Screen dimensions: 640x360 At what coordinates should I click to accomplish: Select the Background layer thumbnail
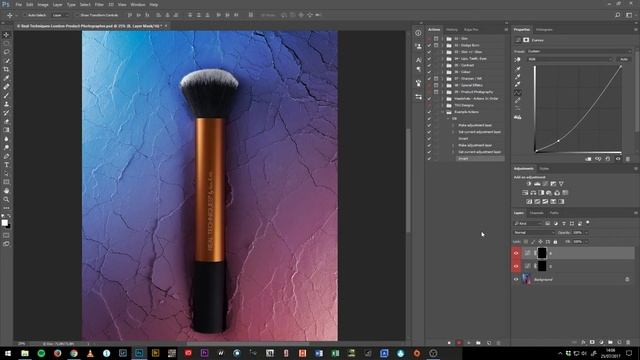527,279
